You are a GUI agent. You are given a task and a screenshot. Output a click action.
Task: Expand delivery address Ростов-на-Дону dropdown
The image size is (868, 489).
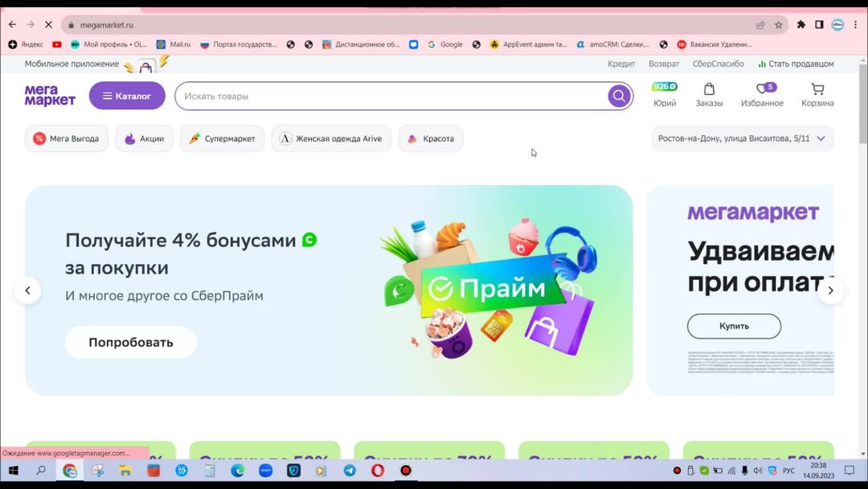(x=743, y=138)
